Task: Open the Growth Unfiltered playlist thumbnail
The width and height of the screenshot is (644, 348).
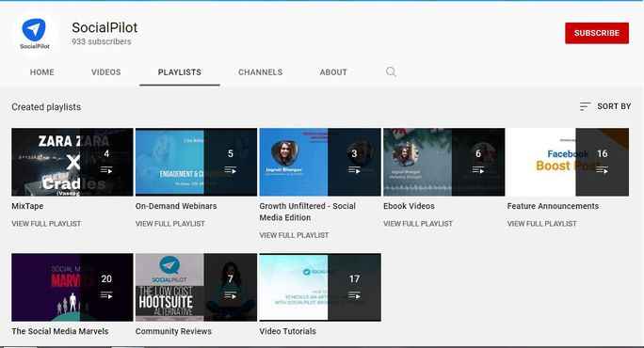Action: click(320, 162)
